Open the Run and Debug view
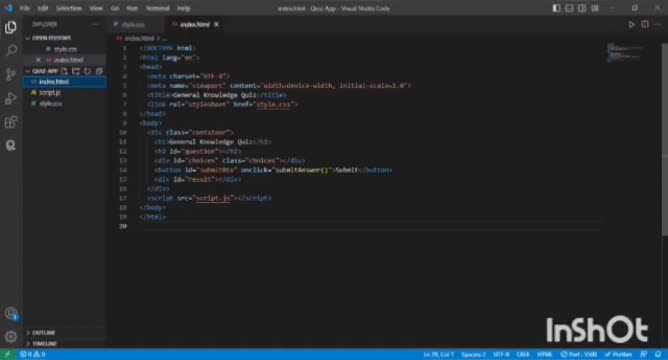 pyautogui.click(x=11, y=98)
